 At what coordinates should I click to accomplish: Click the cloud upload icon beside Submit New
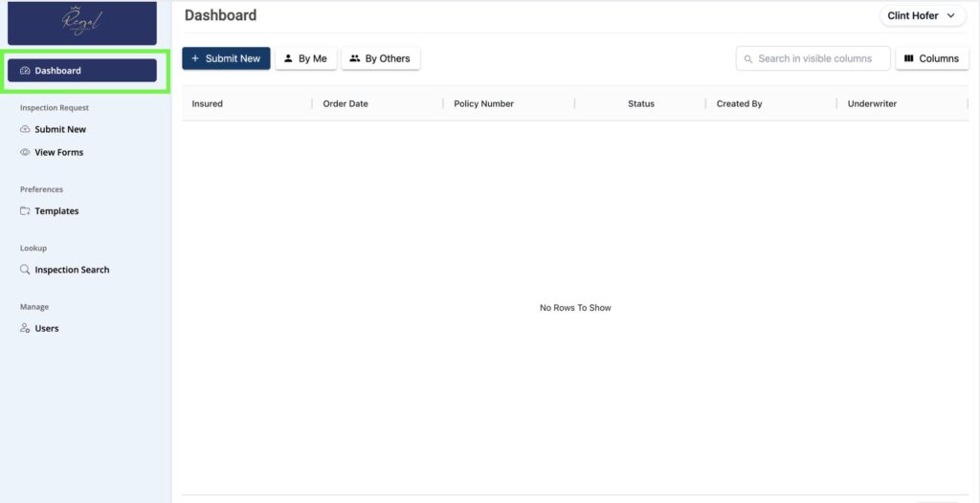pyautogui.click(x=25, y=129)
